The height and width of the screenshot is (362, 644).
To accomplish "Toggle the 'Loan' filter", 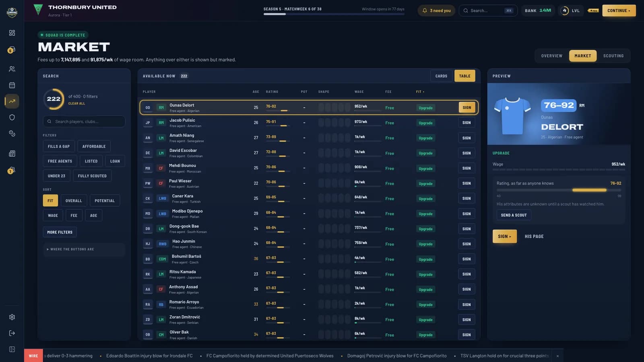I will (x=115, y=161).
